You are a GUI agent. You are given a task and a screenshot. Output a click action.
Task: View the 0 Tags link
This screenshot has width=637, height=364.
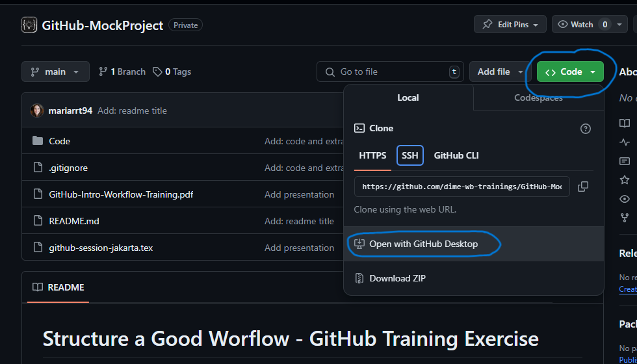pyautogui.click(x=172, y=71)
